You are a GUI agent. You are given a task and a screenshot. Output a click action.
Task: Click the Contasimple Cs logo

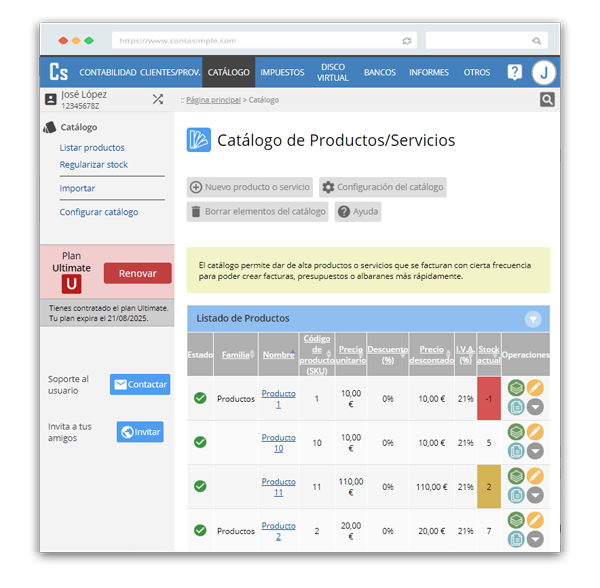pyautogui.click(x=59, y=72)
